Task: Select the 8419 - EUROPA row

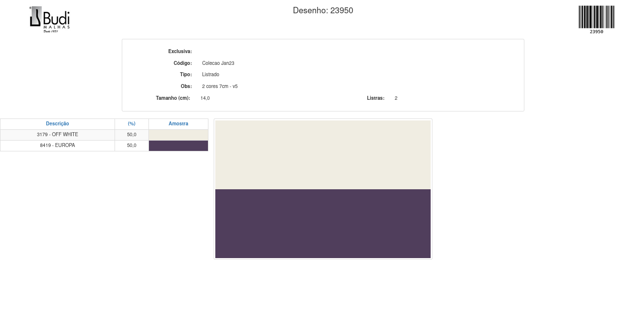Action: pyautogui.click(x=58, y=146)
